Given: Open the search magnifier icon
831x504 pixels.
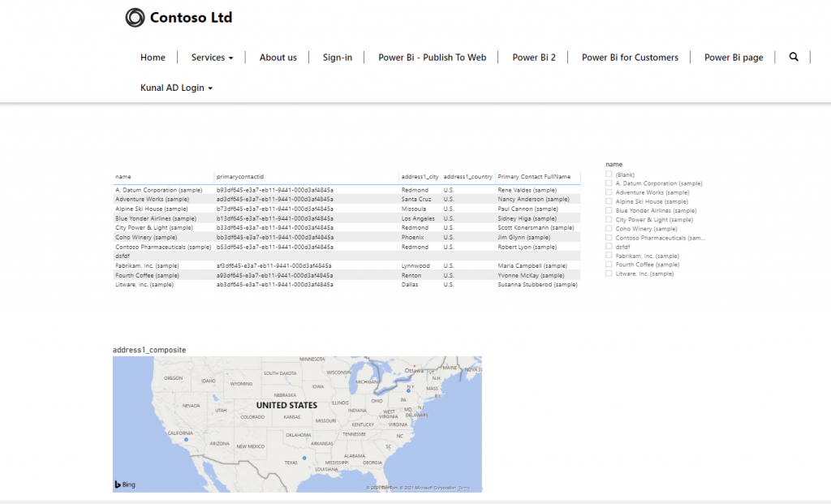Looking at the screenshot, I should point(794,57).
